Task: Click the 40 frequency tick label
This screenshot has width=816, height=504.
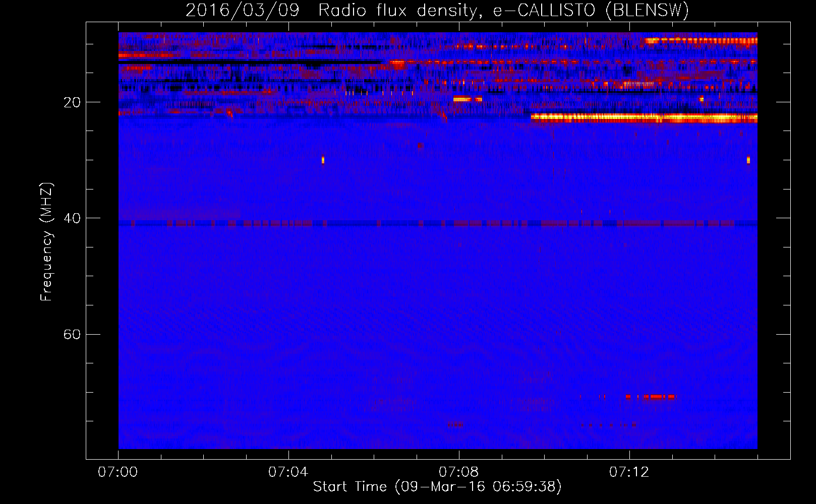Action: 72,218
